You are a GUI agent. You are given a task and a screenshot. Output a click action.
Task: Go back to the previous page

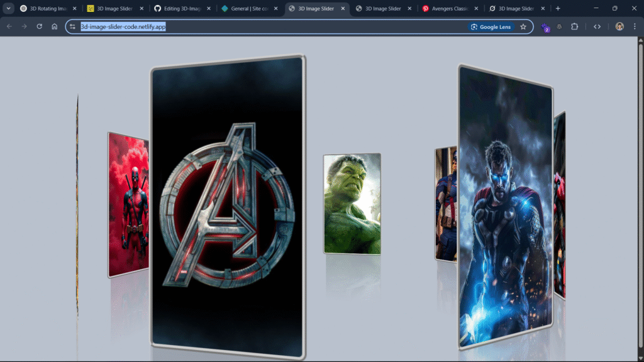point(9,26)
